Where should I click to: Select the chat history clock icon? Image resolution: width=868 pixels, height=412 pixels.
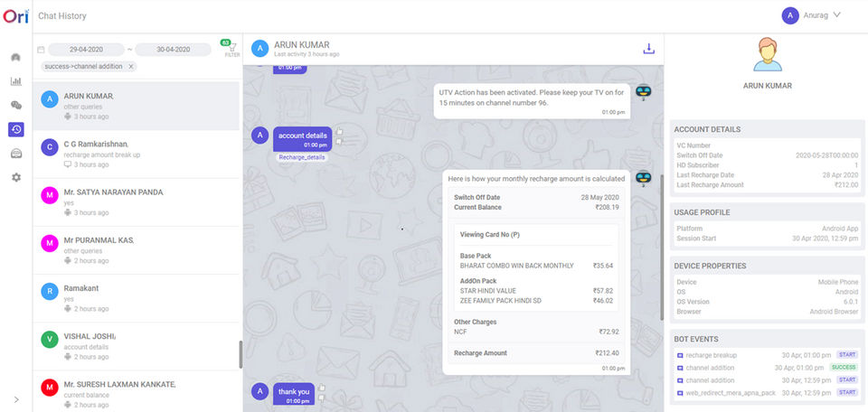[16, 129]
